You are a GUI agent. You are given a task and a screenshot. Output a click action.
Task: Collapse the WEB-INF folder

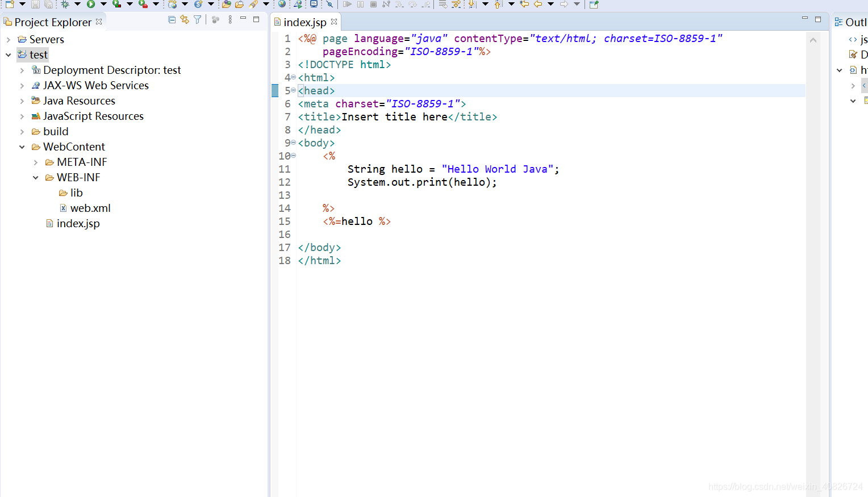point(36,178)
